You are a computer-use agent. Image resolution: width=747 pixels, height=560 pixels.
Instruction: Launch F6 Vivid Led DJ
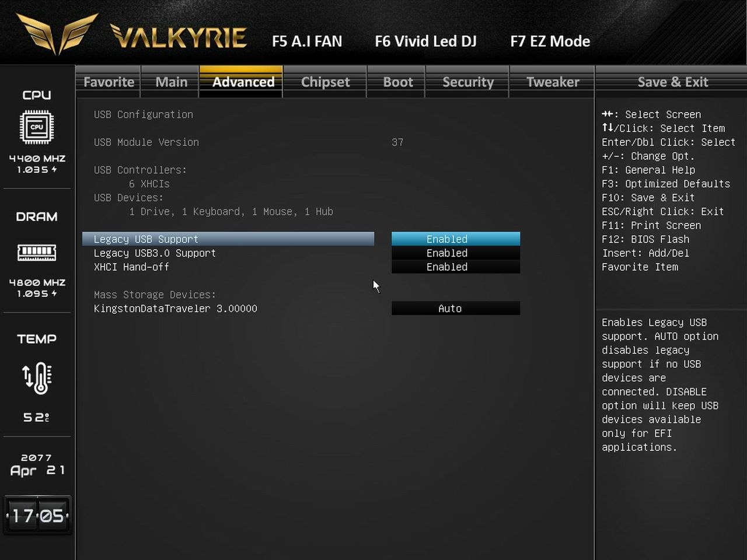pos(425,41)
